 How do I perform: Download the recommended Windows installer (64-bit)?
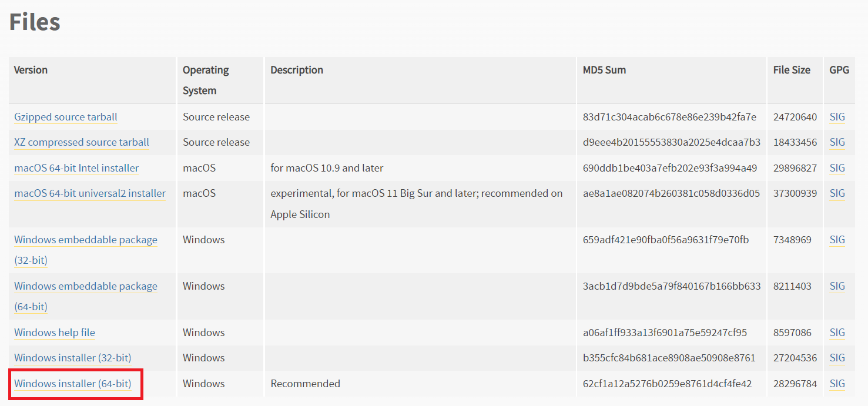pyautogui.click(x=72, y=384)
